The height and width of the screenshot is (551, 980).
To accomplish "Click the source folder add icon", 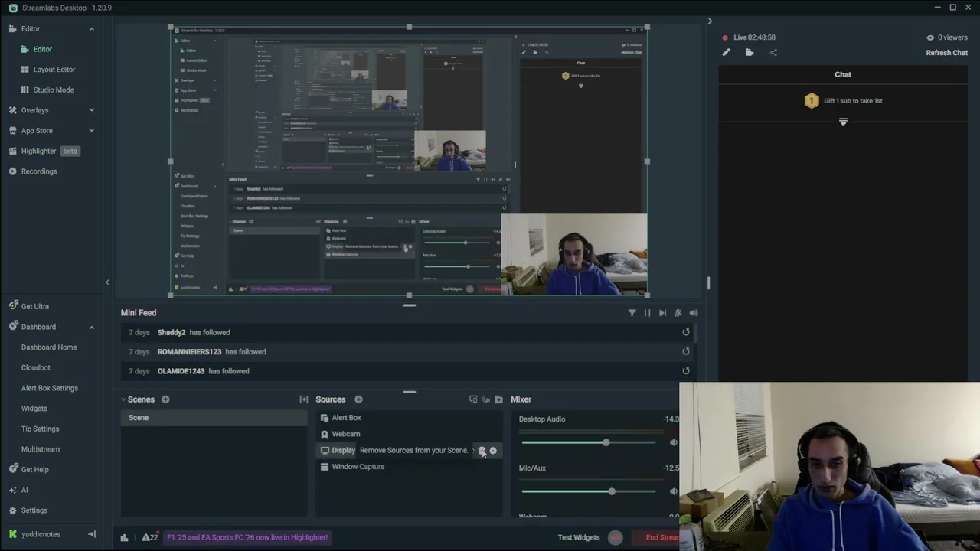I will pos(499,399).
